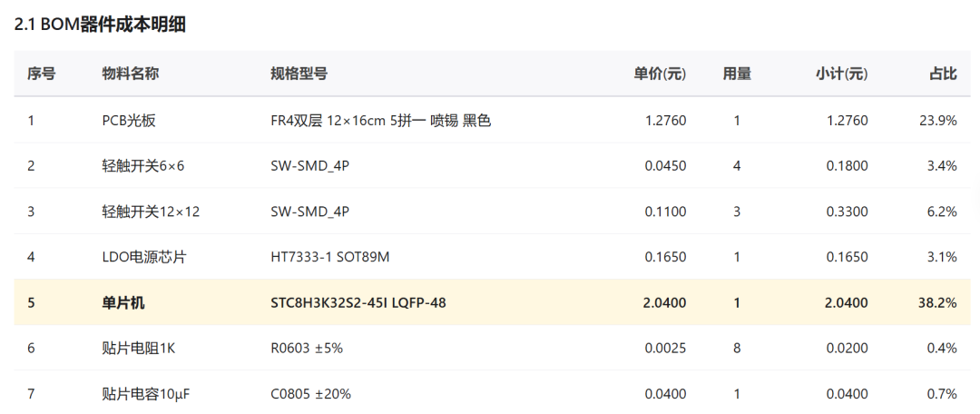Click the 小计(元) column header
The image size is (980, 414).
point(841,74)
